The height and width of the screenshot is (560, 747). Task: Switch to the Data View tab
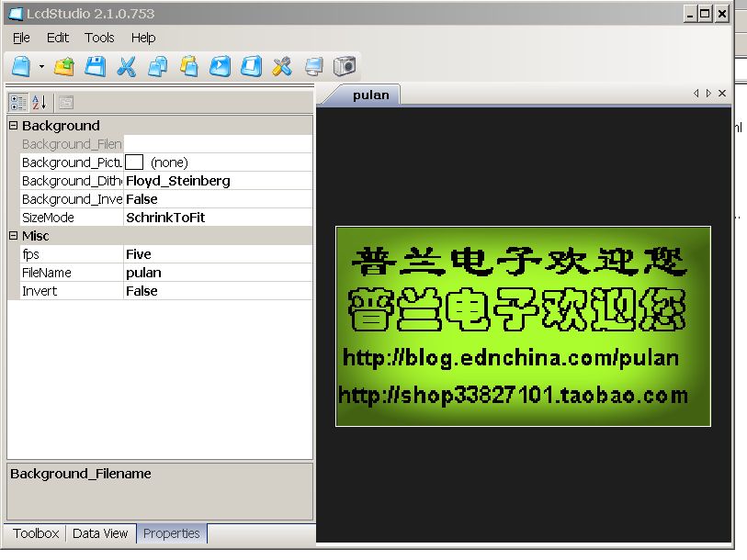(100, 533)
